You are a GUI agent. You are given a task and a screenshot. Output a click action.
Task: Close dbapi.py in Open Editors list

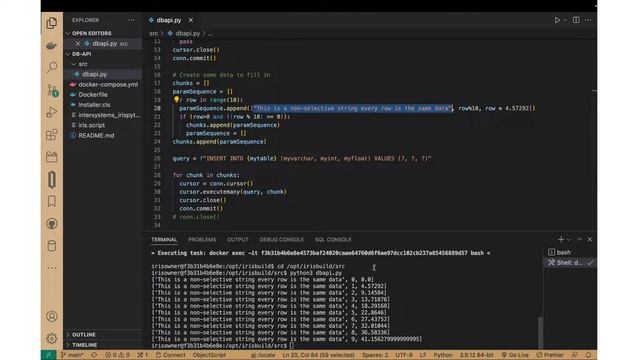[78, 43]
